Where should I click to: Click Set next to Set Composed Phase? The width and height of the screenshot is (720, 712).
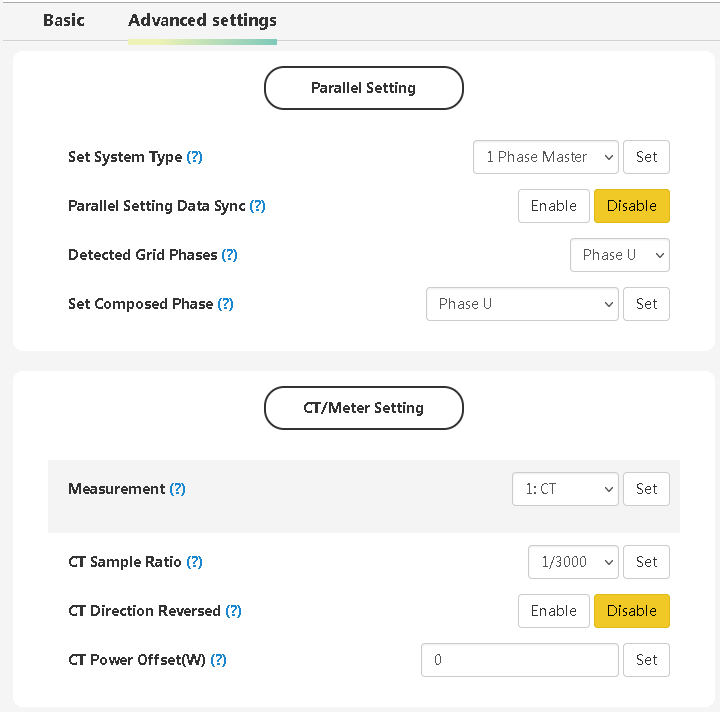646,304
